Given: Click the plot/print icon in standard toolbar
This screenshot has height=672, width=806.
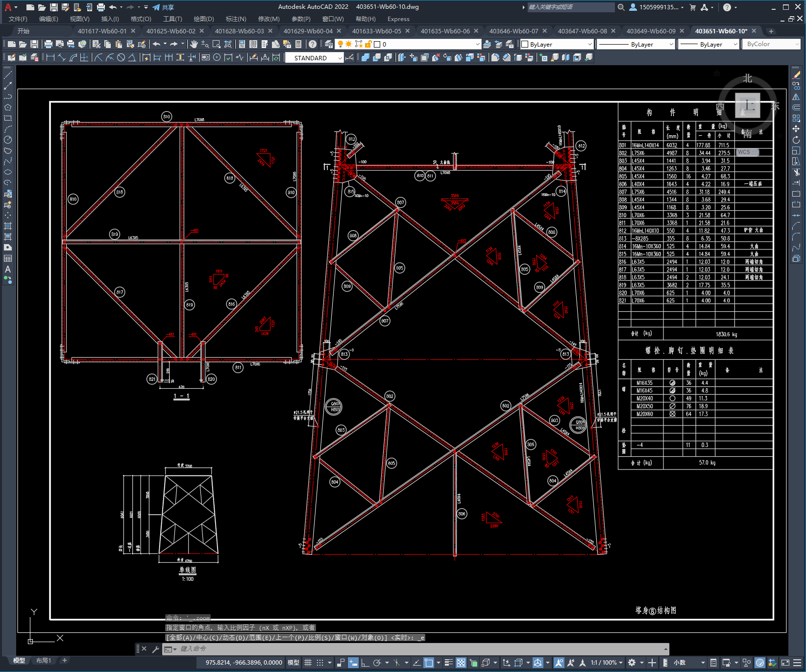Looking at the screenshot, I should click(x=48, y=44).
